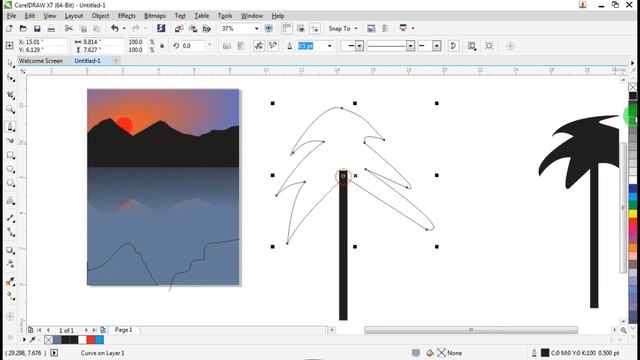This screenshot has width=640, height=360.
Task: Click the Quick customize plus button on property bar
Action: point(510,46)
